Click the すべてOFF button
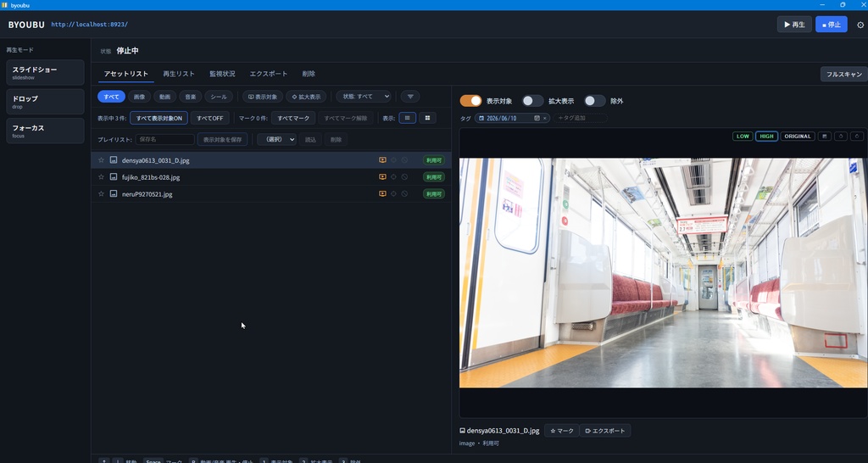The image size is (868, 463). point(210,118)
